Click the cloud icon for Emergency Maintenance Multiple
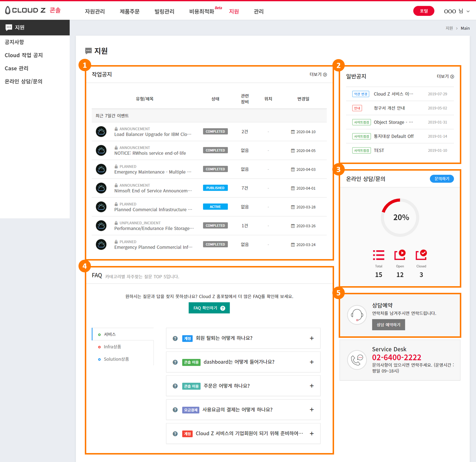This screenshot has width=476, height=462. tap(101, 169)
